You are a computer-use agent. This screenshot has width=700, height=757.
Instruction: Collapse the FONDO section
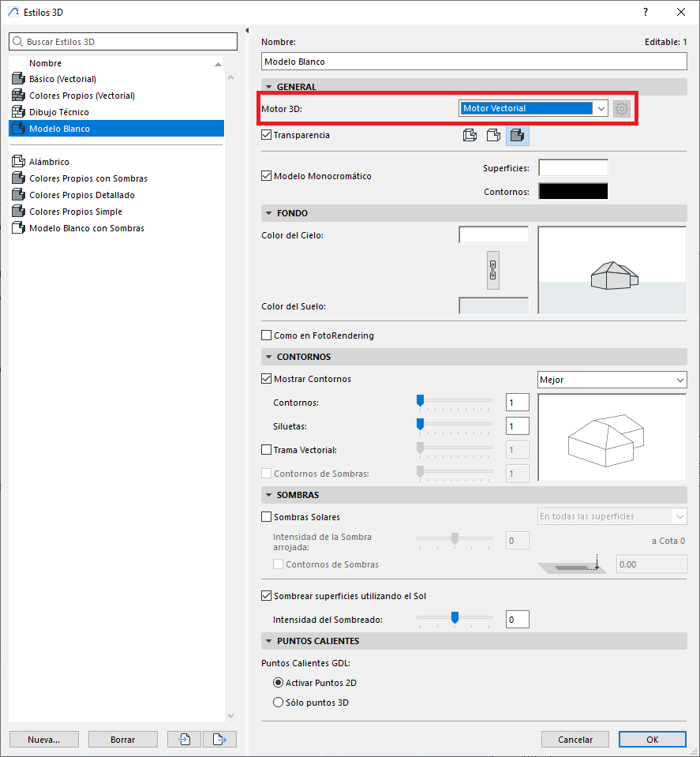[269, 213]
